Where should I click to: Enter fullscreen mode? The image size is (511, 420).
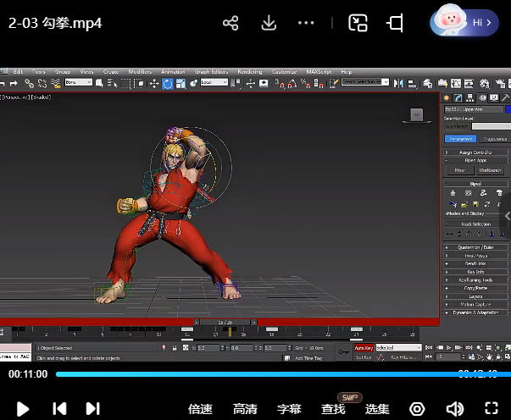click(491, 408)
